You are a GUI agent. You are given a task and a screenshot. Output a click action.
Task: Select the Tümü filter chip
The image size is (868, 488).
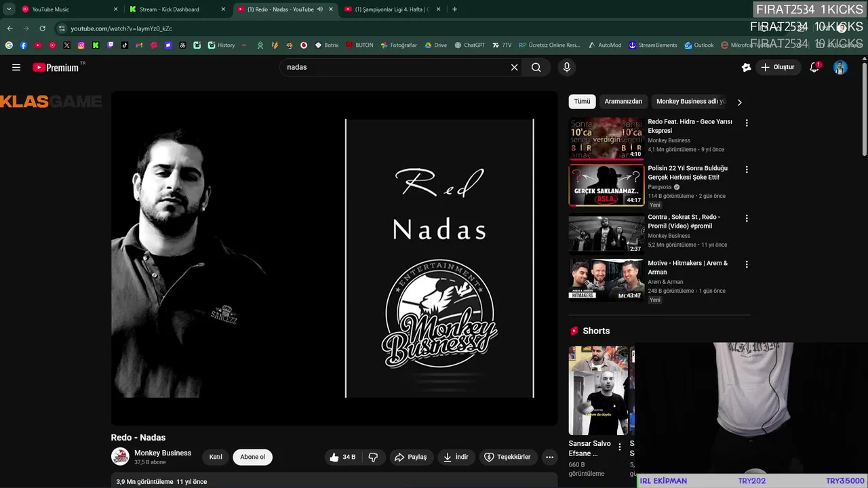[x=582, y=102]
